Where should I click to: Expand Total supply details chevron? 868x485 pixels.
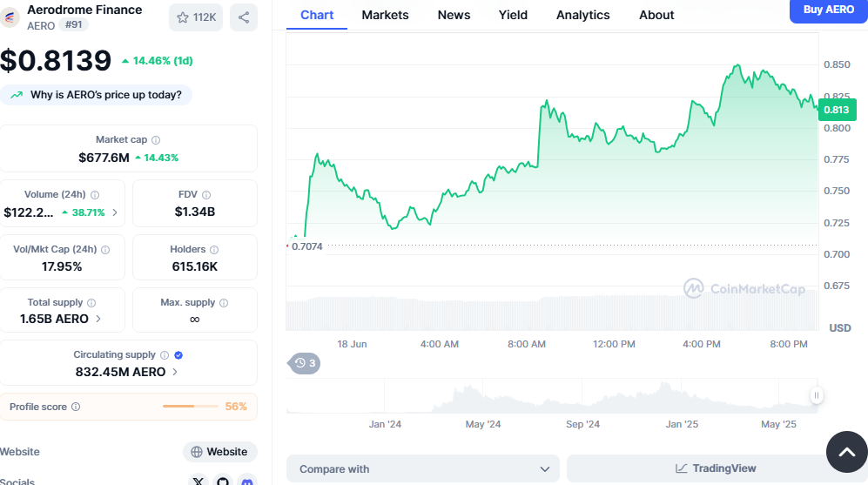tap(98, 319)
